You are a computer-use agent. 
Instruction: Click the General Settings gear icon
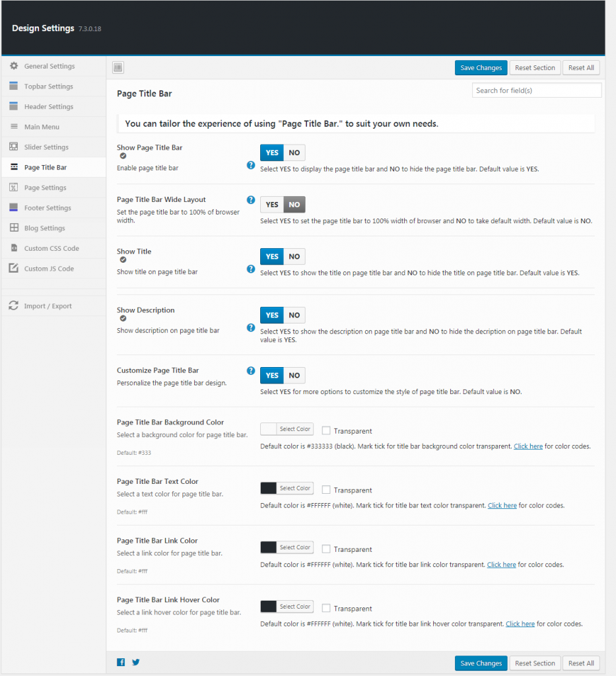14,65
